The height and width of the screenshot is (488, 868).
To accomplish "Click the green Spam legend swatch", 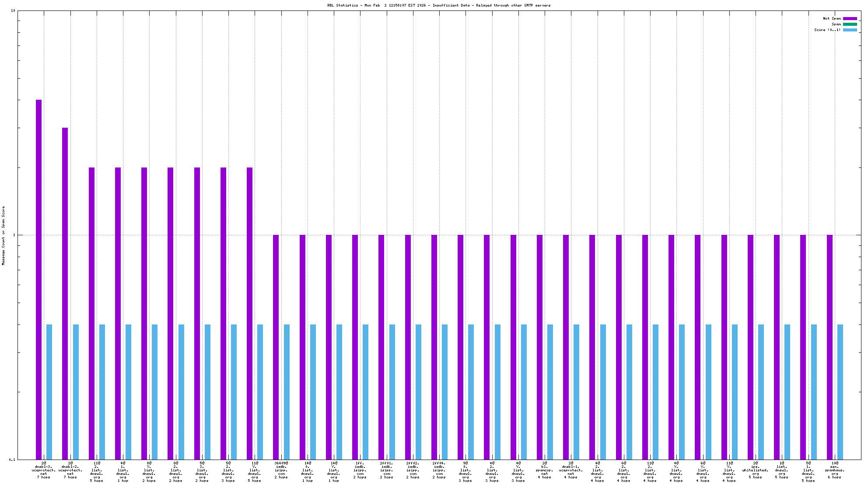I will click(850, 24).
